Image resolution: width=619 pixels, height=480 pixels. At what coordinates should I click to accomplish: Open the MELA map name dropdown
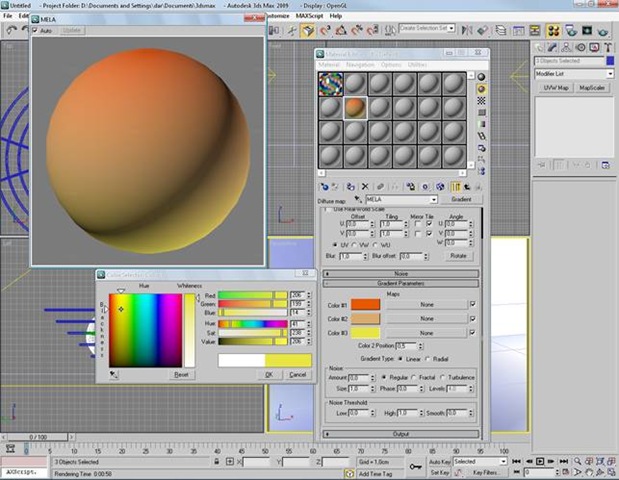(431, 200)
